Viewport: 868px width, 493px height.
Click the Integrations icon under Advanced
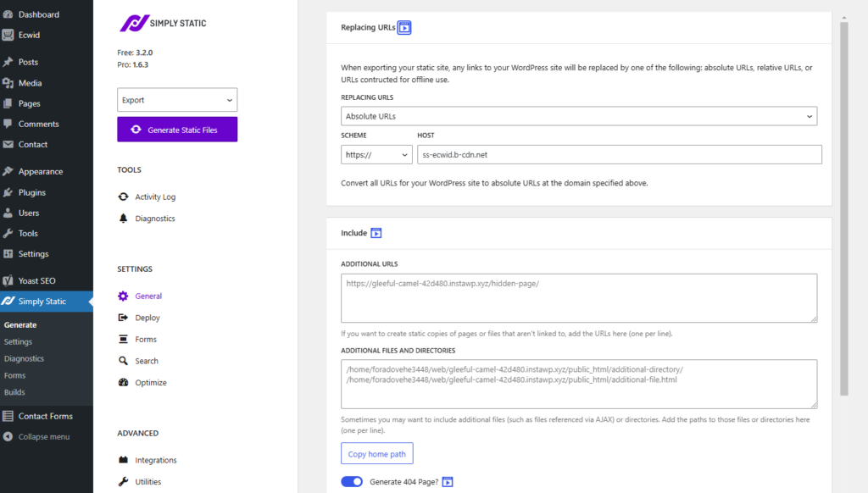click(123, 460)
